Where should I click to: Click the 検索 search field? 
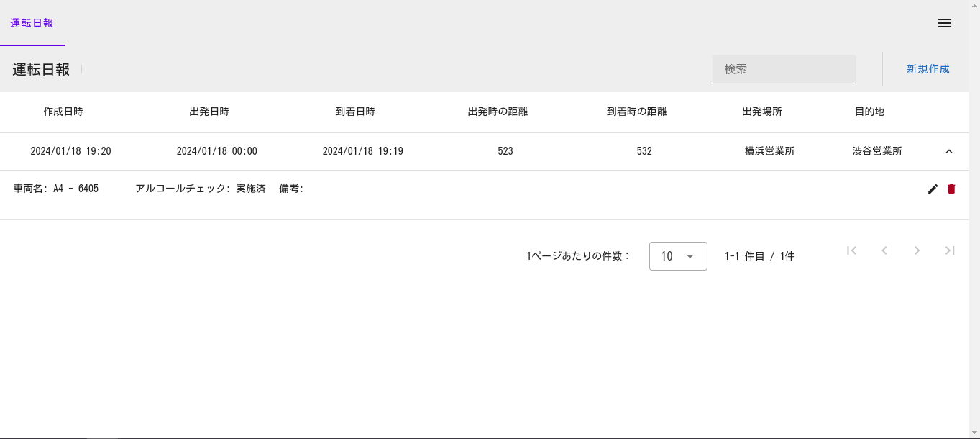click(784, 69)
